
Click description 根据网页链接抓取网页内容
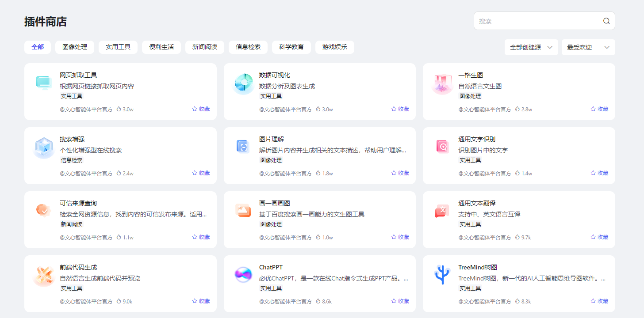97,86
